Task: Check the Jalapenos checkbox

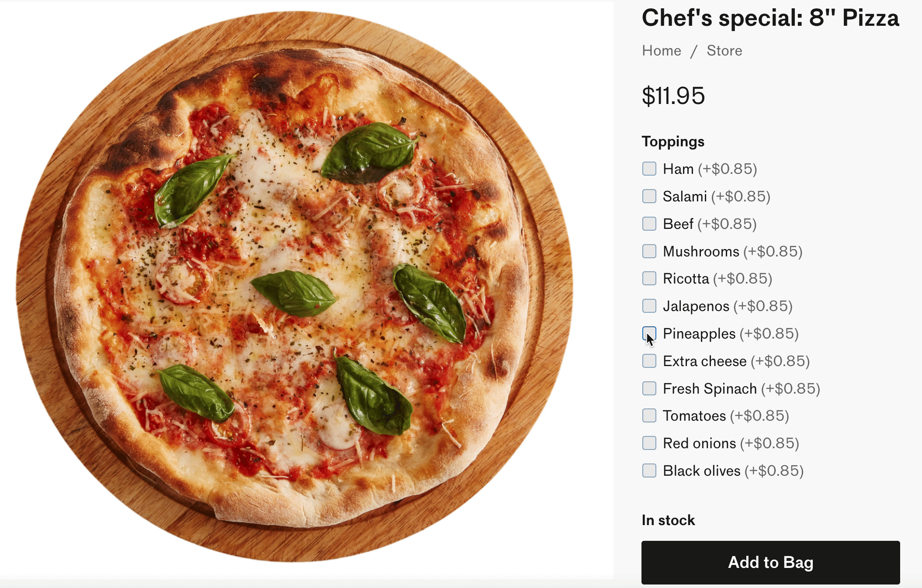Action: (x=648, y=306)
